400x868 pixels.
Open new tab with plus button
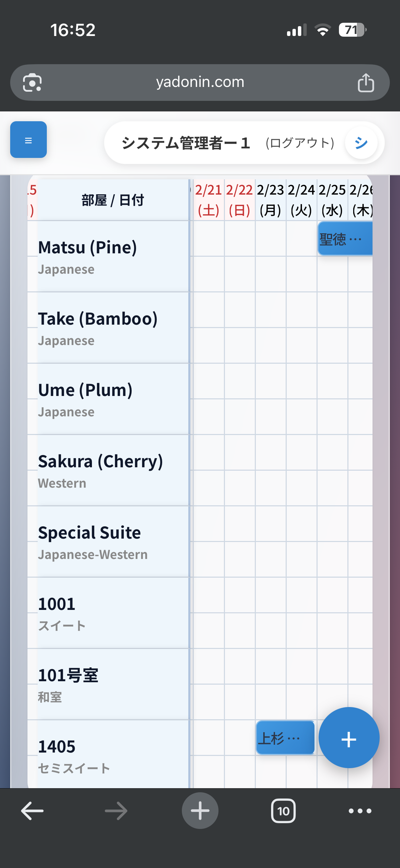pyautogui.click(x=200, y=811)
